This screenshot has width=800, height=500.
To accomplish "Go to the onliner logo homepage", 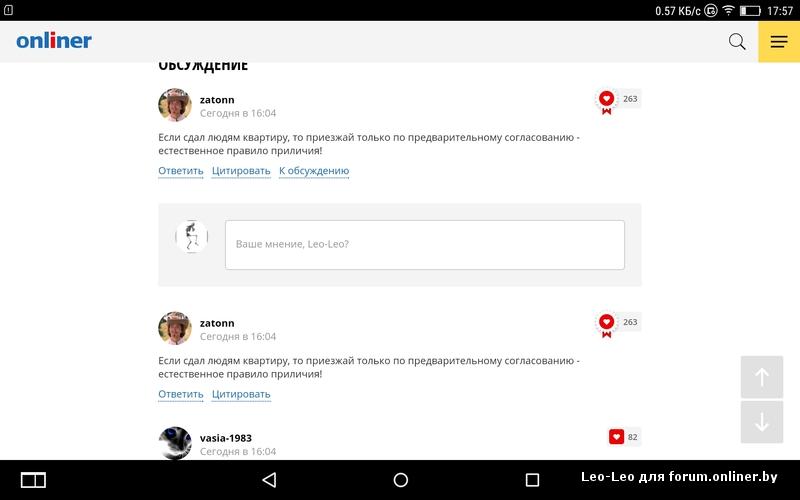I will click(54, 40).
